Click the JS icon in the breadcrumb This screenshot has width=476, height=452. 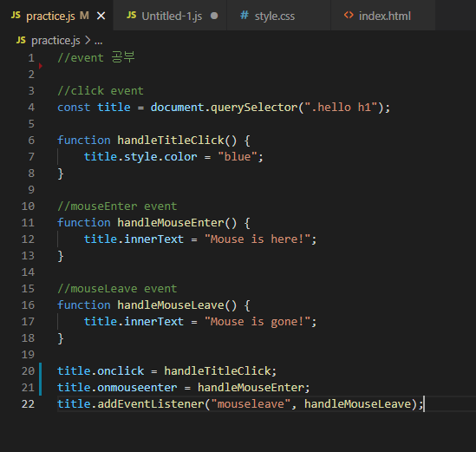pyautogui.click(x=21, y=40)
